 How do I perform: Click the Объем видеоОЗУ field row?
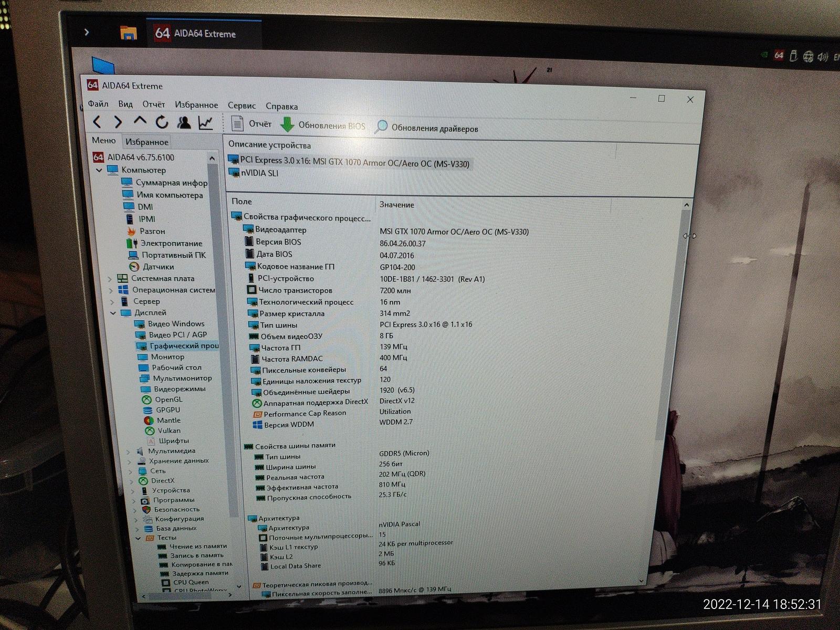pos(321,336)
